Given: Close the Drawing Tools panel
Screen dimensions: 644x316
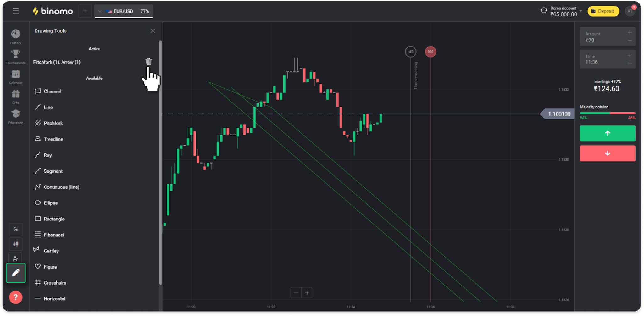Looking at the screenshot, I should point(153,31).
